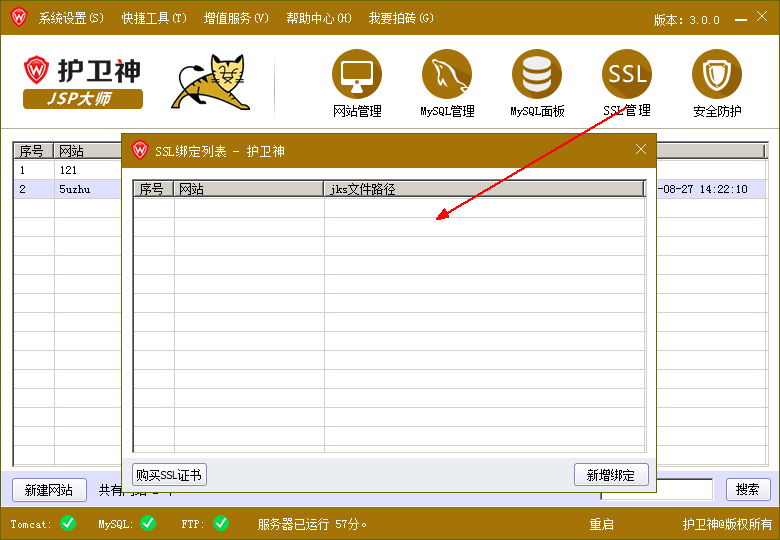The width and height of the screenshot is (780, 540).
Task: Open the 网站管理 website management icon
Action: tap(357, 75)
